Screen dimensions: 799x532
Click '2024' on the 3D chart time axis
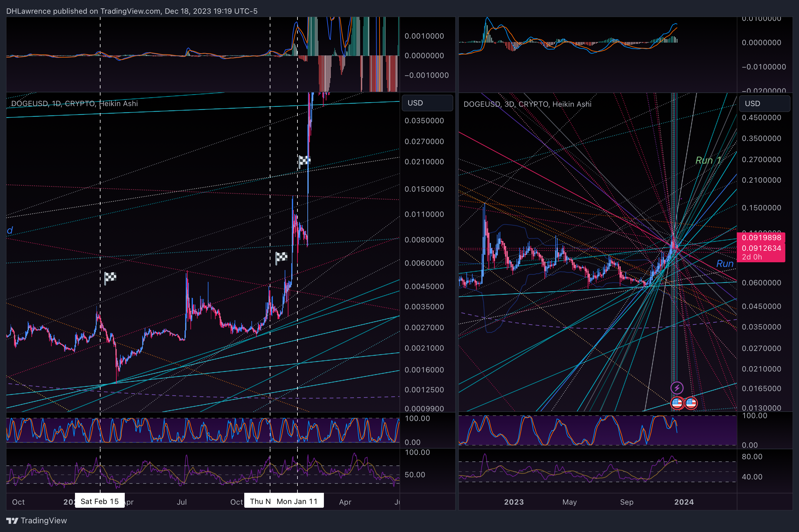[x=684, y=502]
